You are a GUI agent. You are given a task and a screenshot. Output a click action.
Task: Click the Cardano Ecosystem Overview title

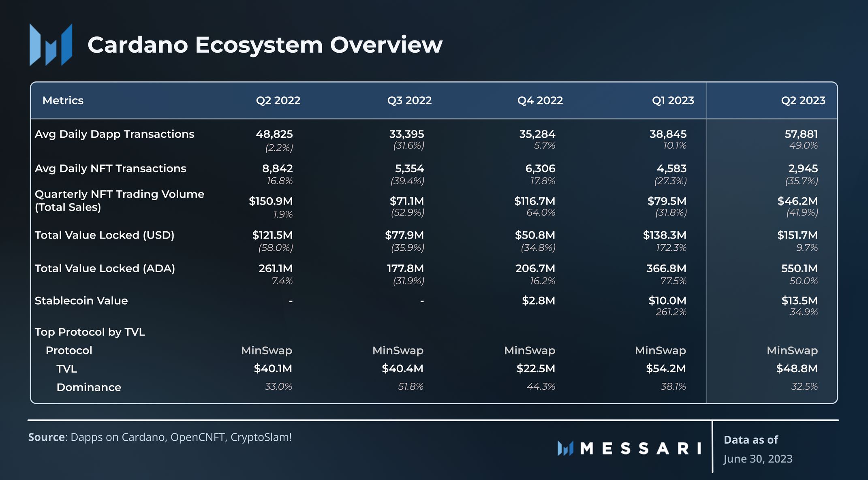(265, 45)
